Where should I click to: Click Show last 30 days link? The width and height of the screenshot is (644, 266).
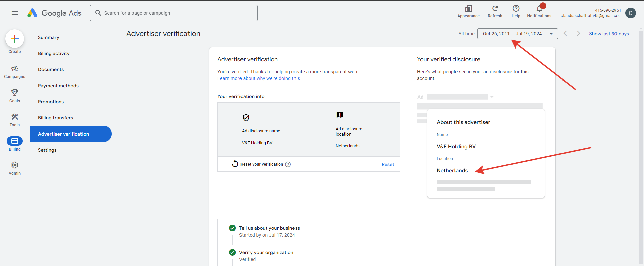[x=609, y=34]
